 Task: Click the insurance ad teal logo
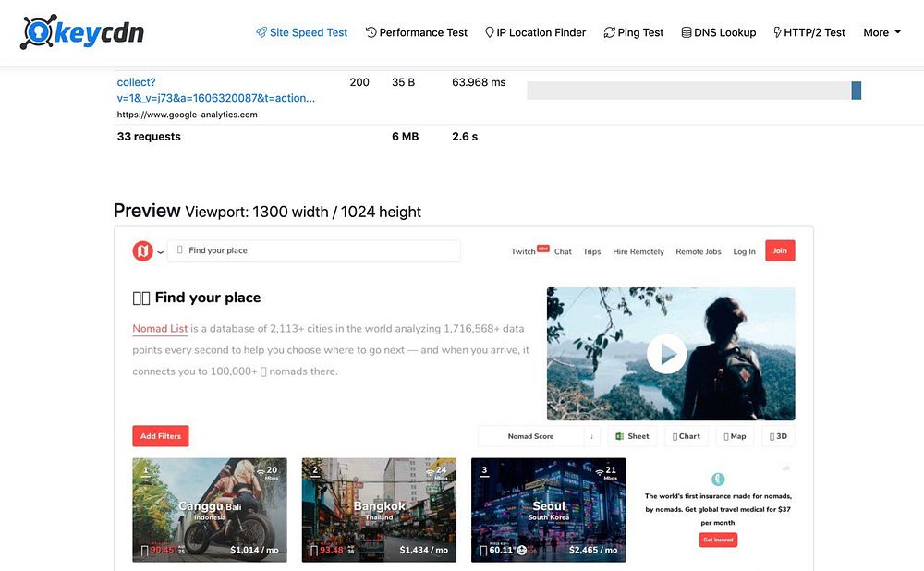718,480
